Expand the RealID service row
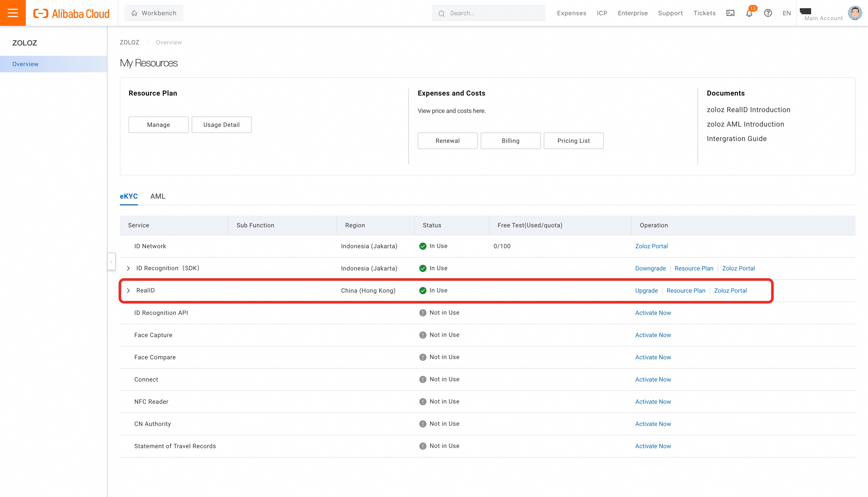Image resolution: width=868 pixels, height=497 pixels. (x=128, y=291)
